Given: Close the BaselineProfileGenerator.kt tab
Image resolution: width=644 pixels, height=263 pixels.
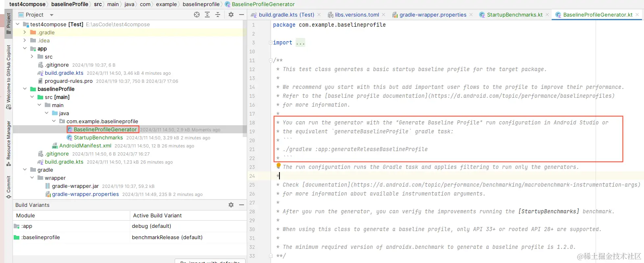Looking at the screenshot, I should point(637,15).
